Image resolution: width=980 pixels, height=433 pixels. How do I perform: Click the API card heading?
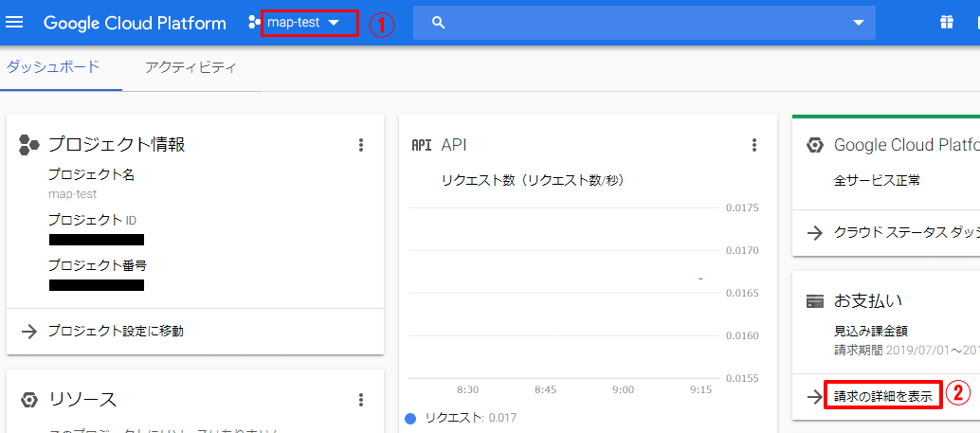453,145
